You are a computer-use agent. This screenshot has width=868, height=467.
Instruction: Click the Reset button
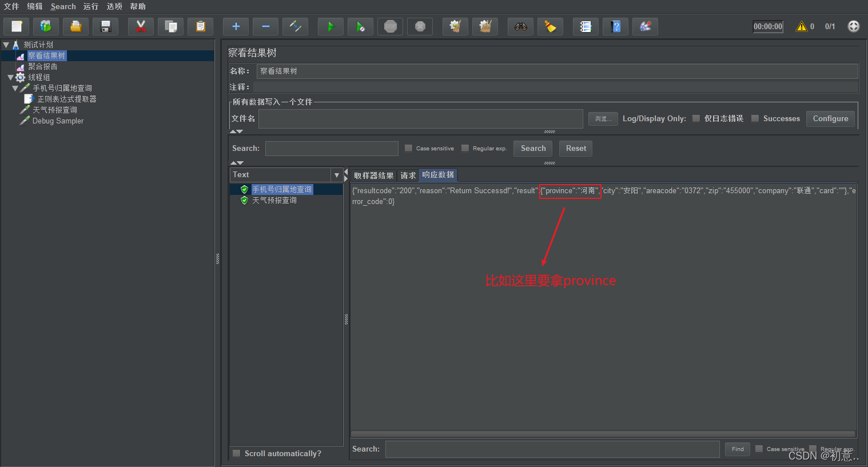point(576,148)
